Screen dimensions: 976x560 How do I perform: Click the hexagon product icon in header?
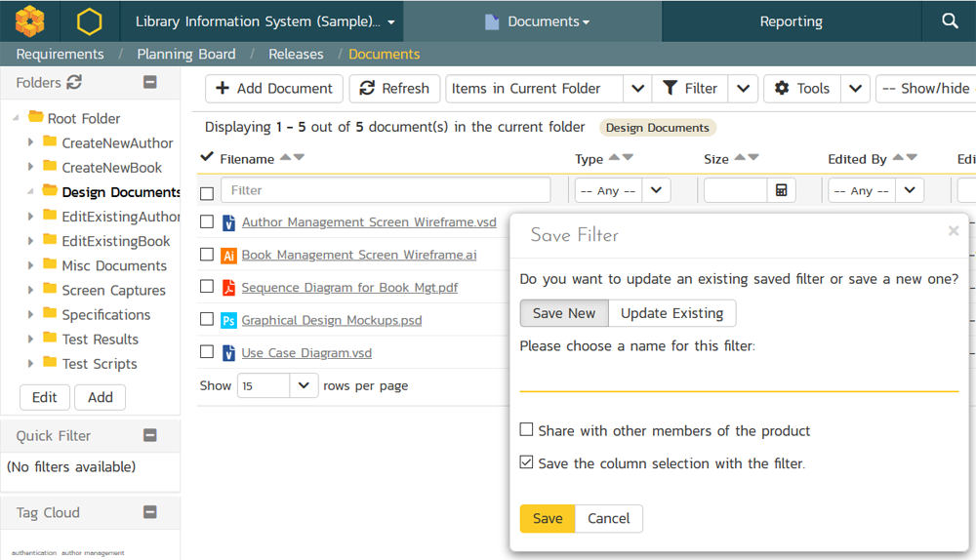(90, 20)
